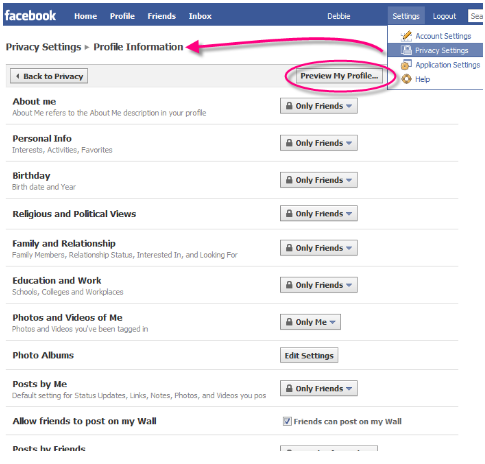
Task: Click the lock icon in the Personal Info row
Action: click(289, 143)
